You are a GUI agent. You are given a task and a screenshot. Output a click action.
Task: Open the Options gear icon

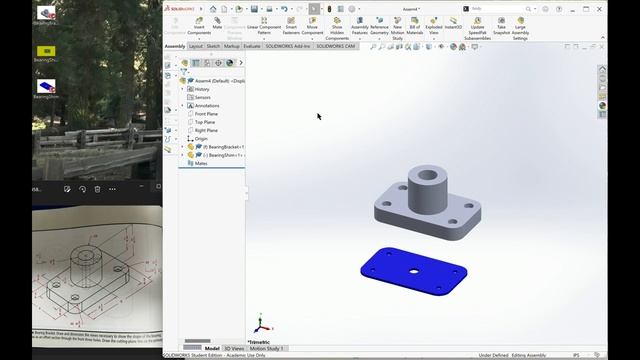pyautogui.click(x=352, y=9)
